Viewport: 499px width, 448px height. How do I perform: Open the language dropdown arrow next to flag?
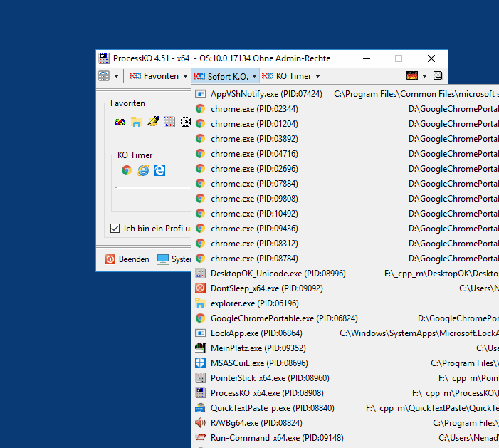[424, 76]
